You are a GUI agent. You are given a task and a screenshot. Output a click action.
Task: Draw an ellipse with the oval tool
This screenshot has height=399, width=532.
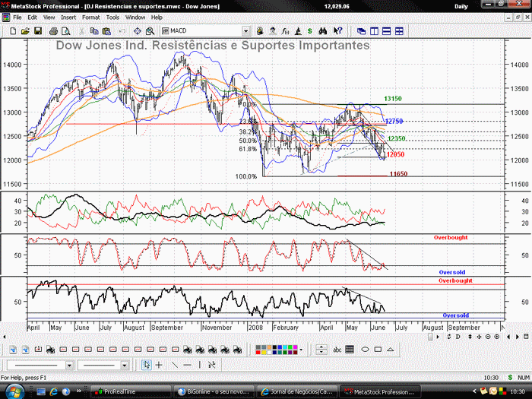click(x=365, y=350)
